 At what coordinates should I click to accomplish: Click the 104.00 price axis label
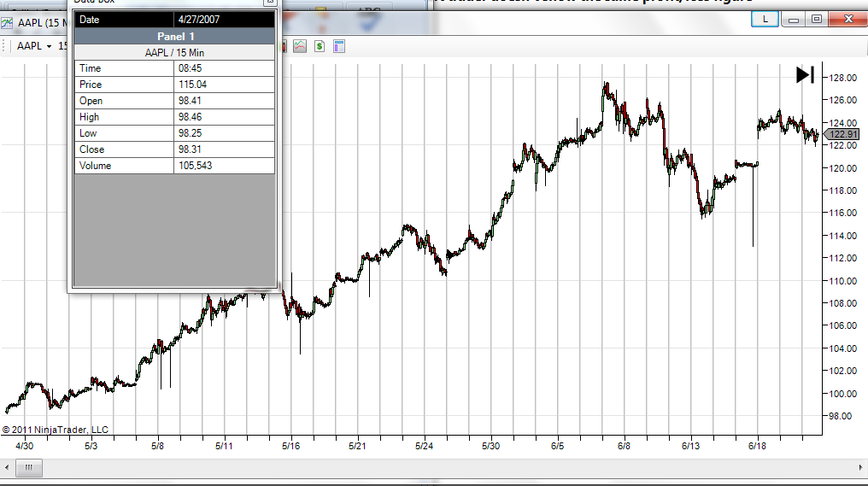842,348
